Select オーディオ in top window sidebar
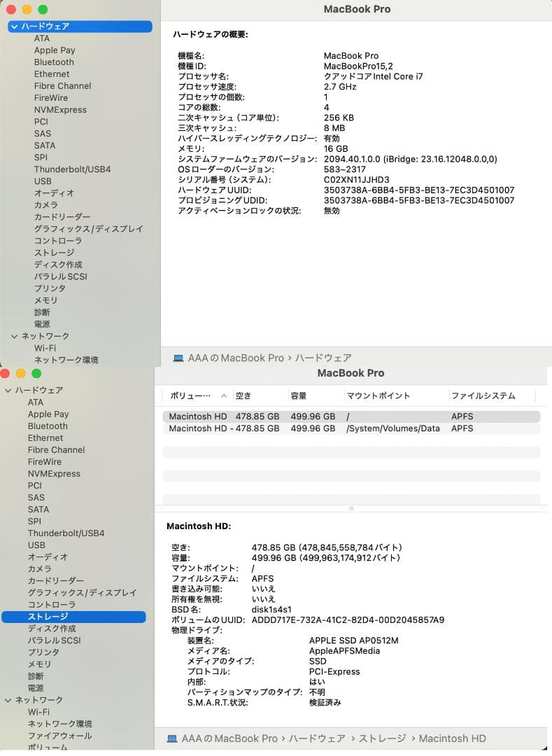This screenshot has width=552, height=756. coord(54,193)
